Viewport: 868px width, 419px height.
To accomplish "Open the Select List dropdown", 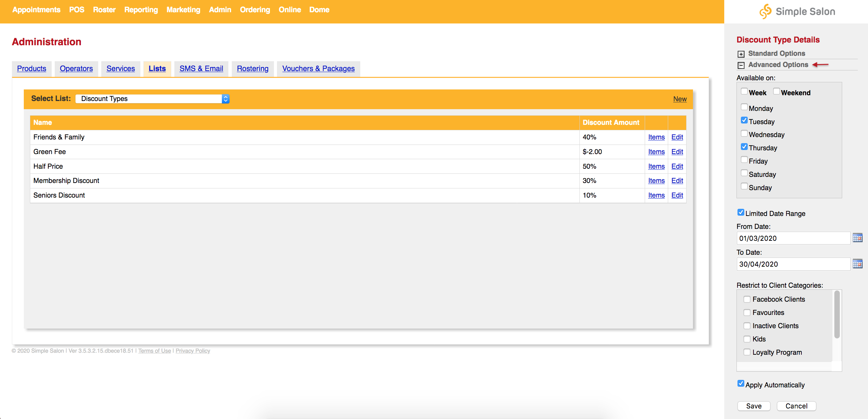I will click(x=152, y=99).
